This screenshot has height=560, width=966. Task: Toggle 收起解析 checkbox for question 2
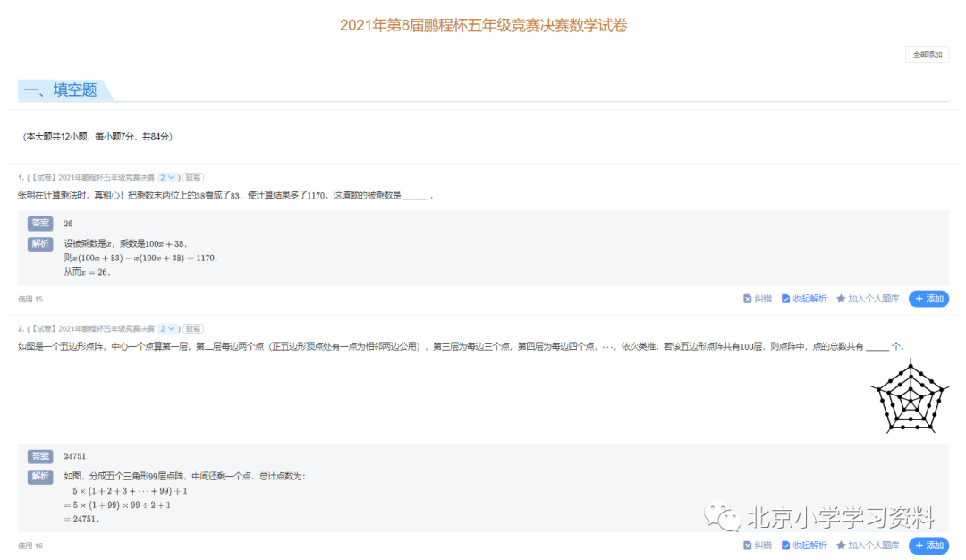pos(785,545)
